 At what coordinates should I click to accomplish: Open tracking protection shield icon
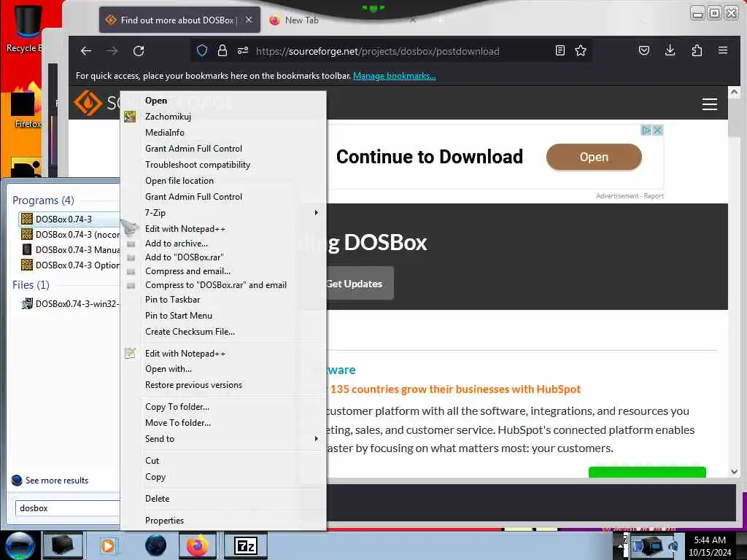201,50
